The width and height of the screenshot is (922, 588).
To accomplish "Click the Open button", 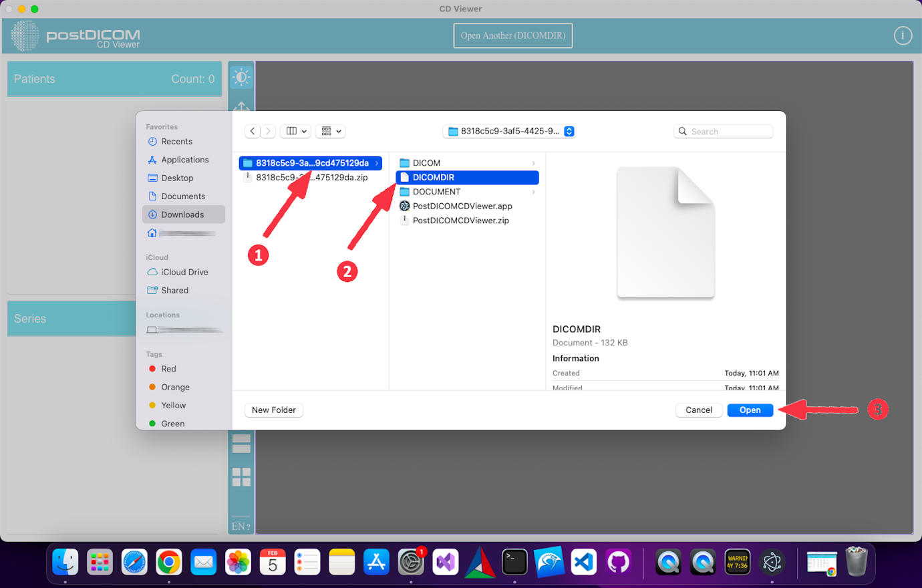I will coord(750,410).
